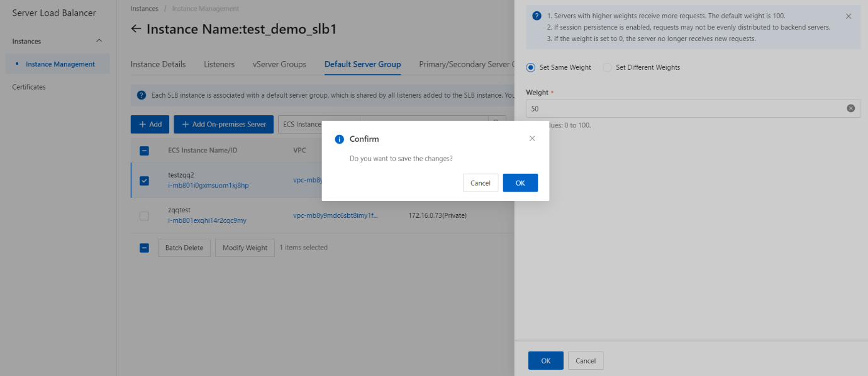This screenshot has width=868, height=376.
Task: Click the plus icon on Add button
Action: click(142, 124)
